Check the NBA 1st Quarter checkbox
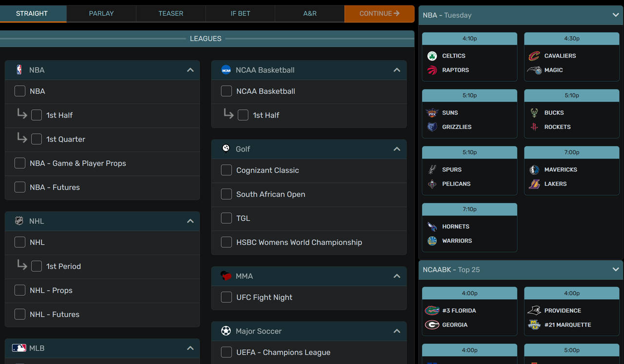Screen dimensions: 624x364 (37, 139)
